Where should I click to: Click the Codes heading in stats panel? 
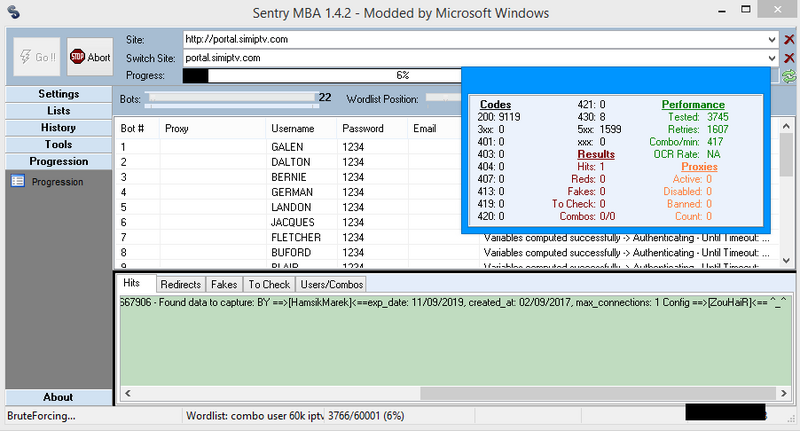[x=495, y=105]
